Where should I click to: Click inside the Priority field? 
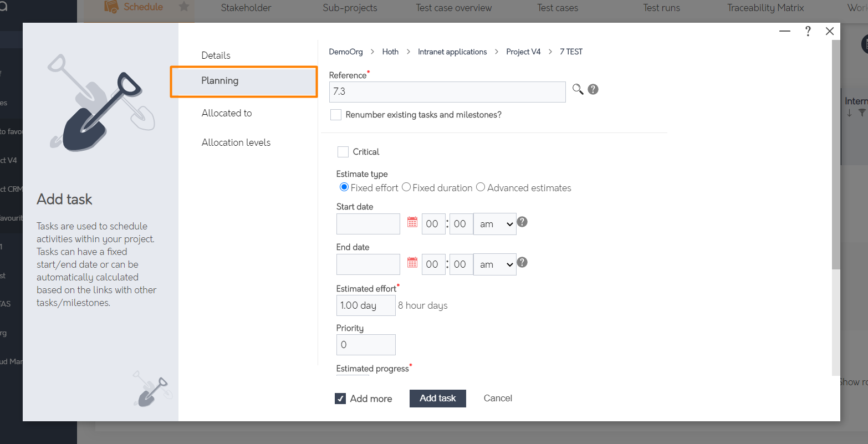(x=365, y=344)
